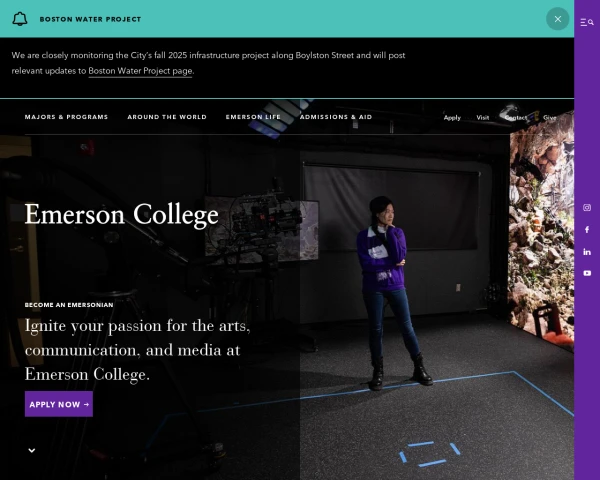Click the bell alert icon
This screenshot has height=480, width=600.
[x=20, y=19]
